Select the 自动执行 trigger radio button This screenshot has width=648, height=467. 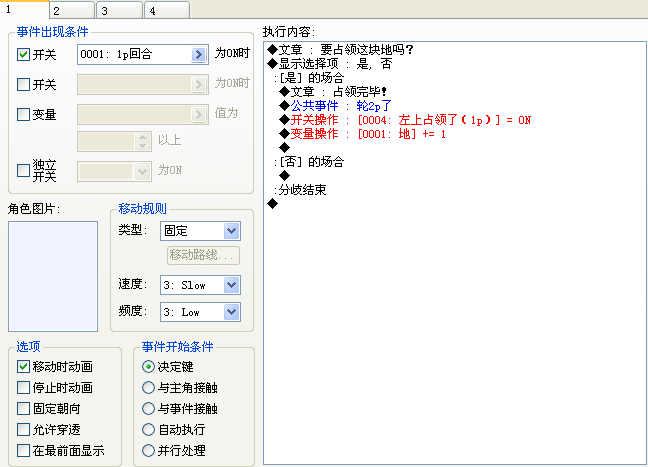pos(148,429)
